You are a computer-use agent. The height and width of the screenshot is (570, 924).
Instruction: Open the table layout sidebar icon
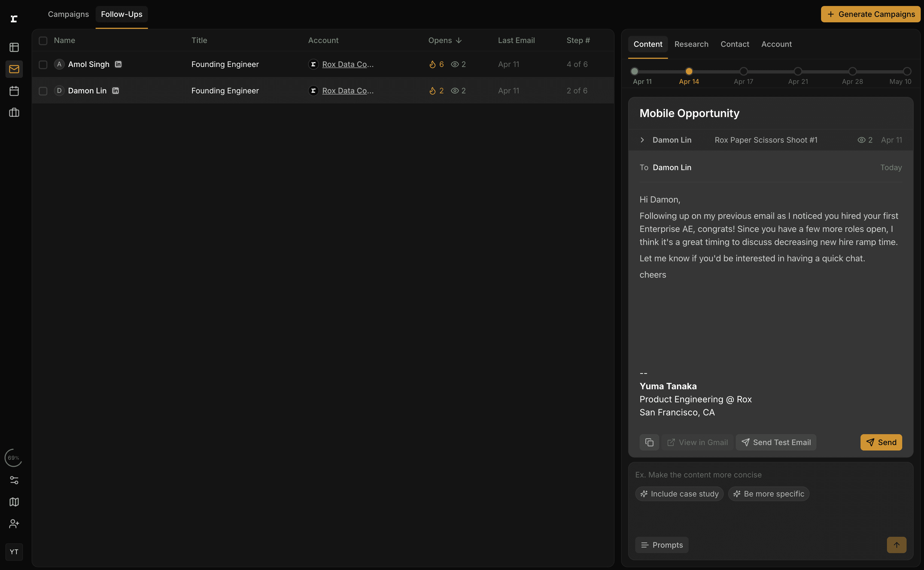click(x=14, y=47)
